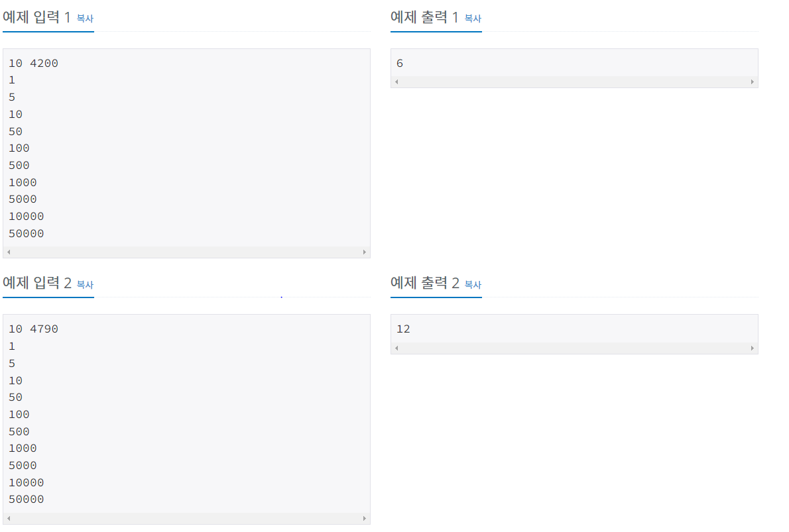Click the 예제 출력 2 heading
Image resolution: width=789 pixels, height=532 pixels.
(x=425, y=283)
